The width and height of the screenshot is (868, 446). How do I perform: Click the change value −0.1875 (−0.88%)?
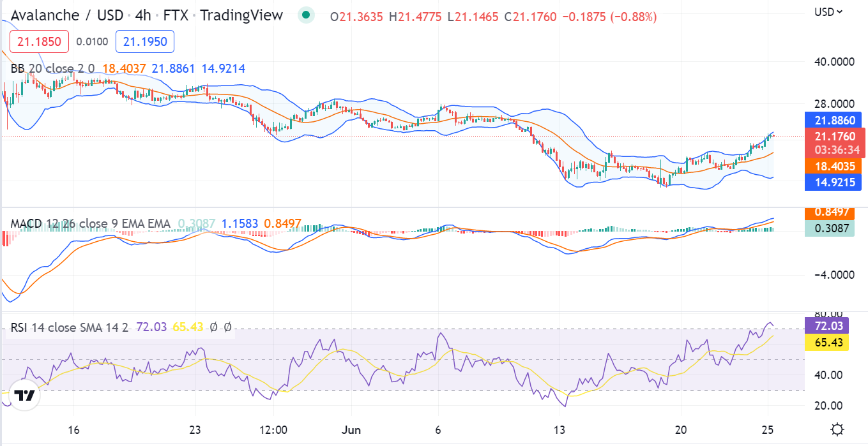click(609, 17)
